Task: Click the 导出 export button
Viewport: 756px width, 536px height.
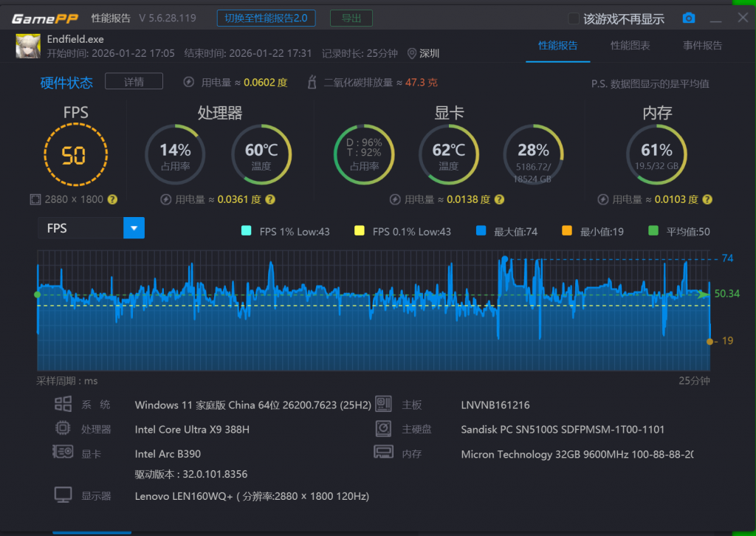Action: point(351,18)
